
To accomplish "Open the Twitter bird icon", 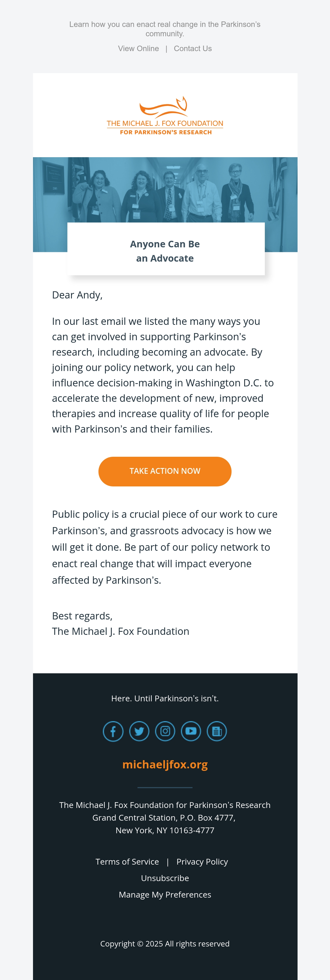I will 139,731.
